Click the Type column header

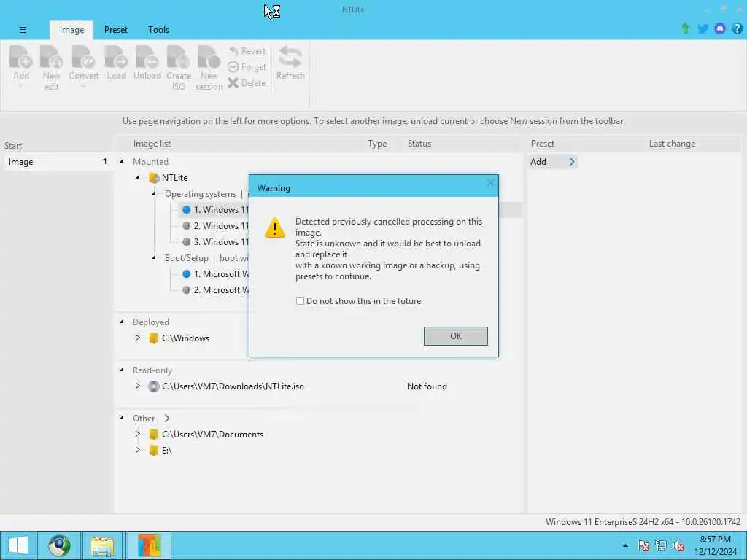click(377, 144)
